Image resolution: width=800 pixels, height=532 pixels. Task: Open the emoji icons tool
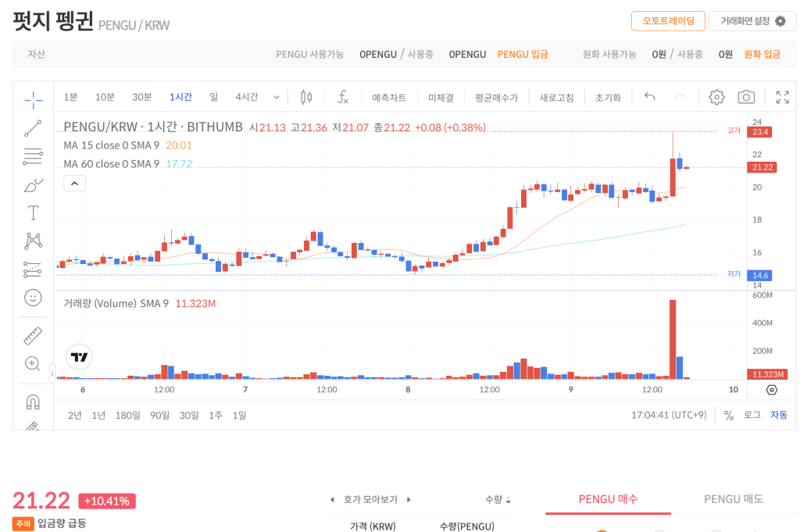[33, 298]
